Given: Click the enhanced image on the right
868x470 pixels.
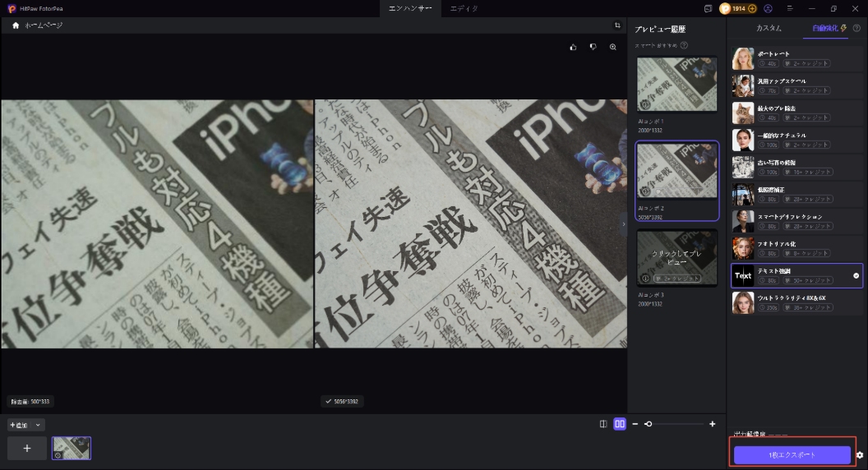Looking at the screenshot, I should (470, 223).
